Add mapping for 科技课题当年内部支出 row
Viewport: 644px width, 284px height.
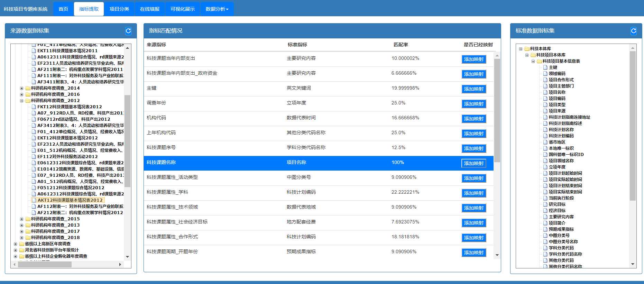coord(474,59)
